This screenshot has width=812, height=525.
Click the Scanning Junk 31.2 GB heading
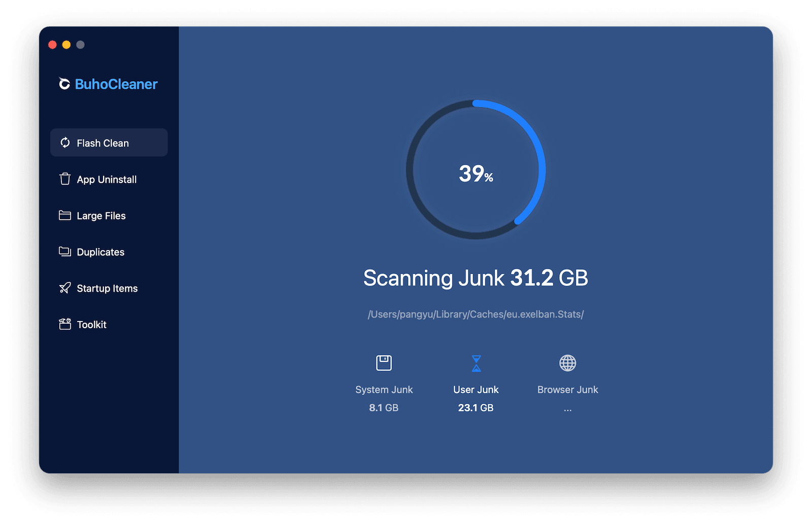476,278
